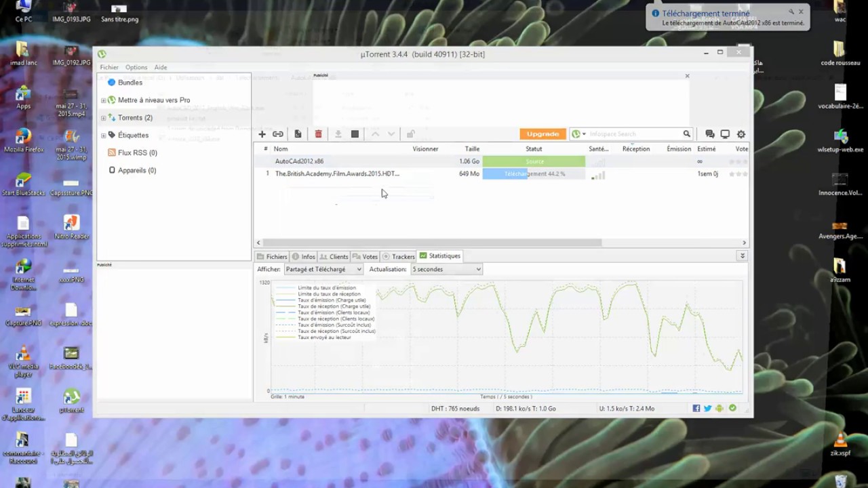The height and width of the screenshot is (488, 868).
Task: Click the orange Upgrade button
Action: (x=542, y=134)
